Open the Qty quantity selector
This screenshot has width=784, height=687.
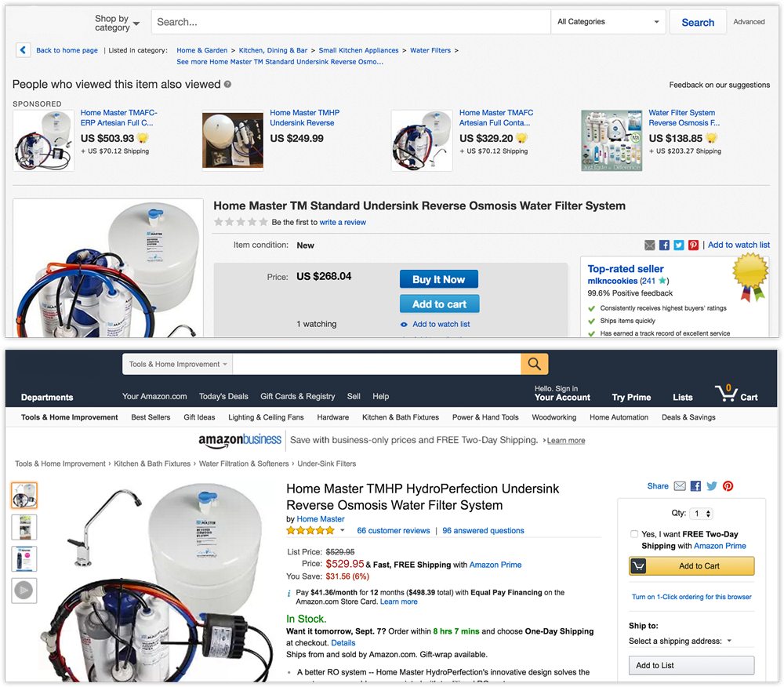pyautogui.click(x=702, y=514)
